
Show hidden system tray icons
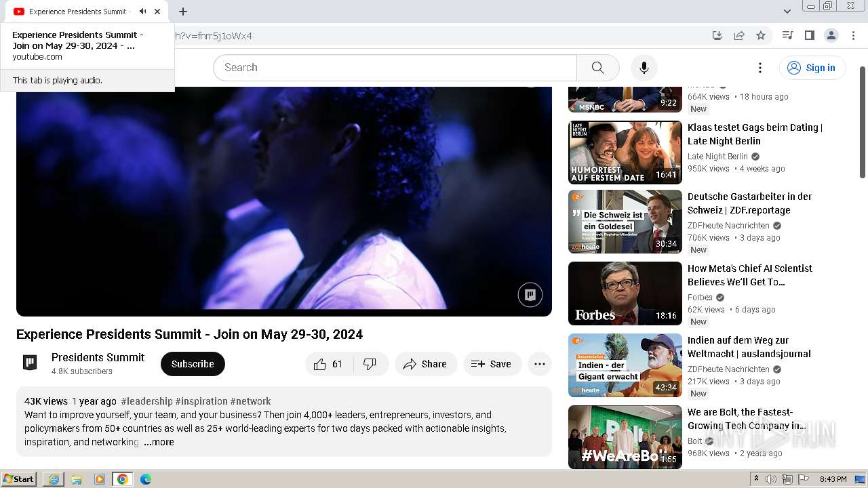point(757,479)
